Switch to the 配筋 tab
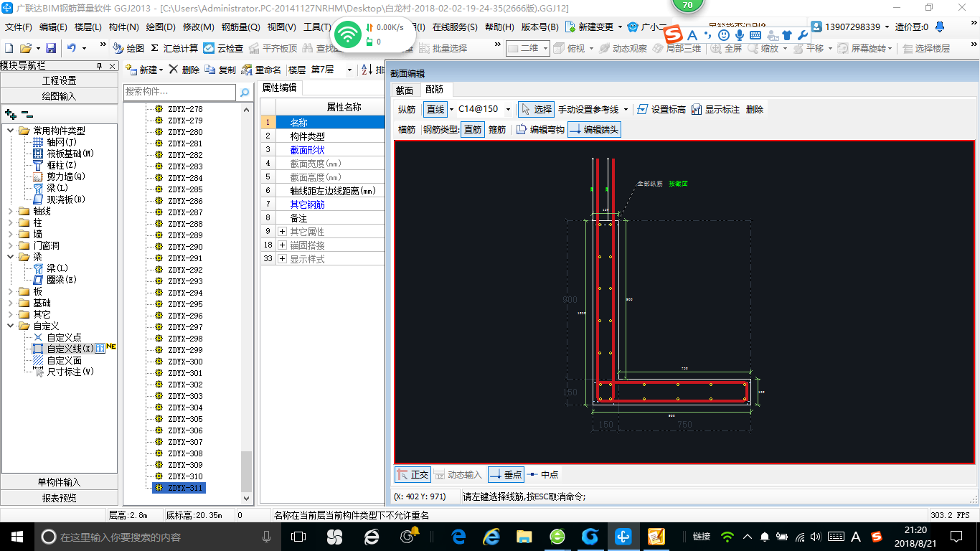The width and height of the screenshot is (980, 551). pyautogui.click(x=434, y=90)
